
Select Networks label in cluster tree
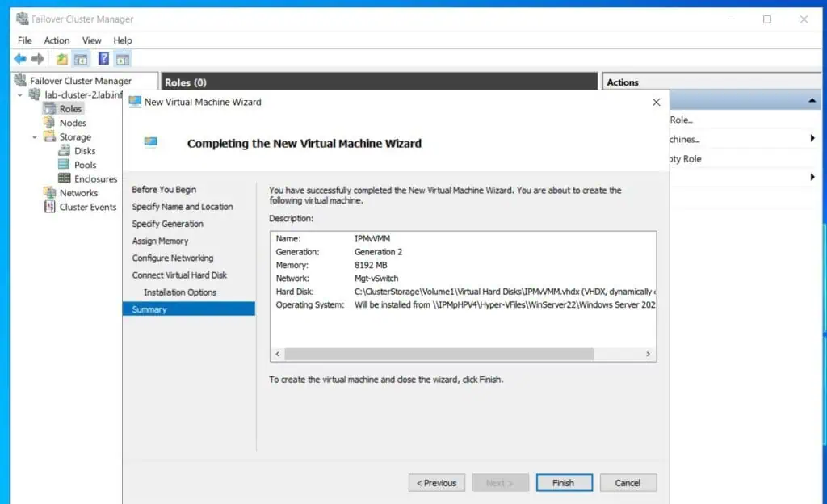tap(78, 193)
